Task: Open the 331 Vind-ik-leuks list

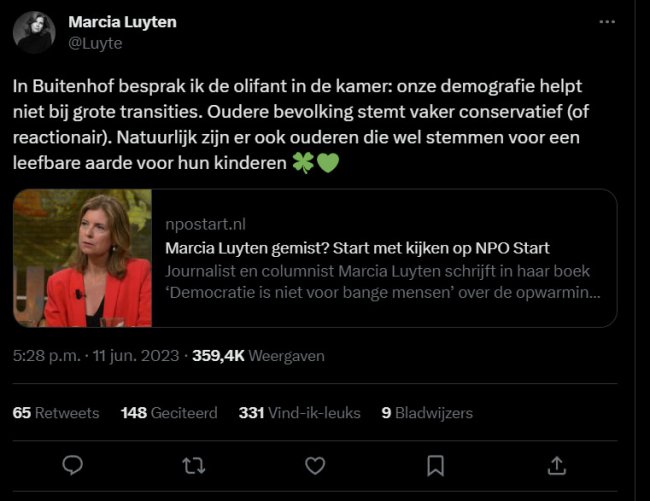Action: 299,413
